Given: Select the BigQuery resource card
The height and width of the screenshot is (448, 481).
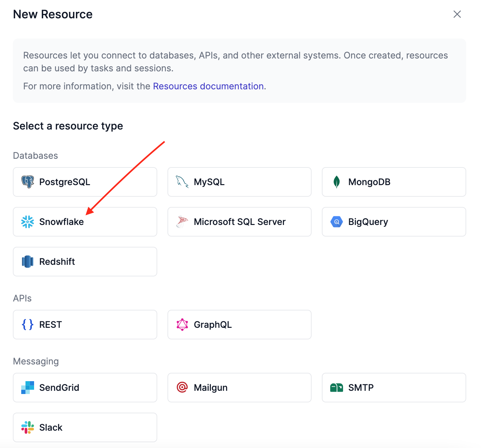Looking at the screenshot, I should point(394,222).
